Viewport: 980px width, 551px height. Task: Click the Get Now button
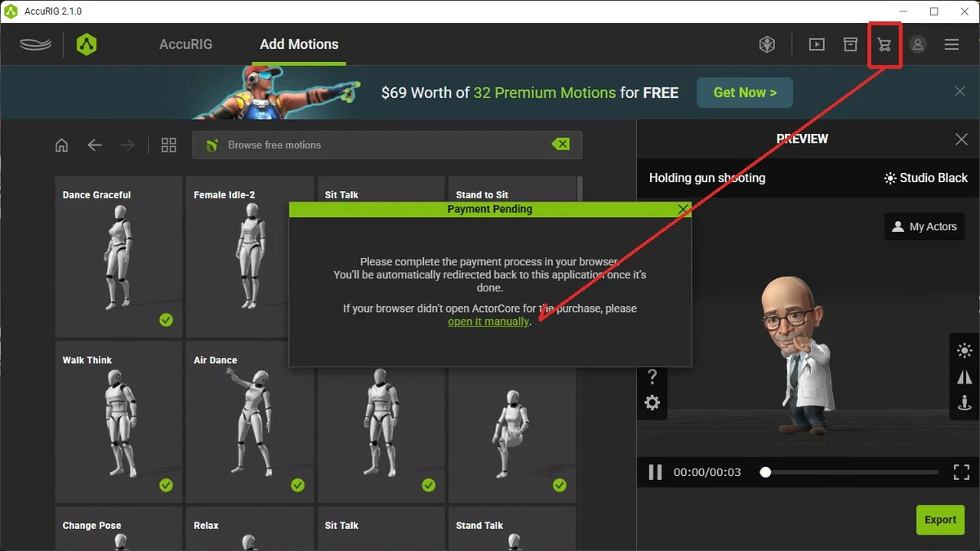(x=745, y=92)
